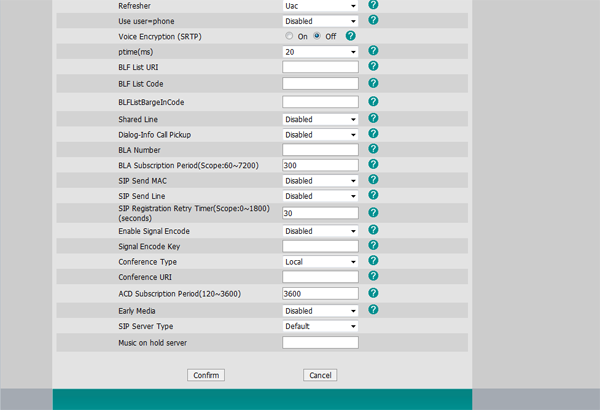Focus the BLF List URI field
This screenshot has width=600, height=410.
(x=320, y=67)
